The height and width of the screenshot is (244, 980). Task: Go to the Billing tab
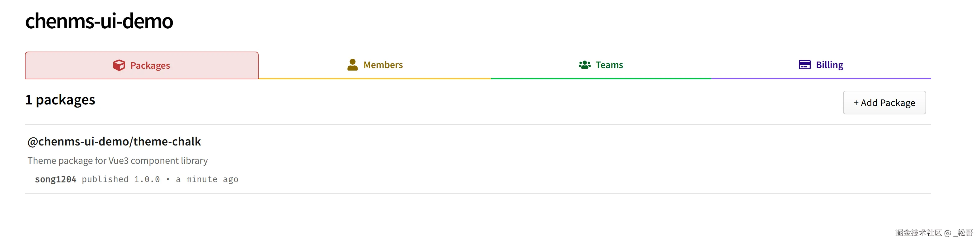(829, 65)
